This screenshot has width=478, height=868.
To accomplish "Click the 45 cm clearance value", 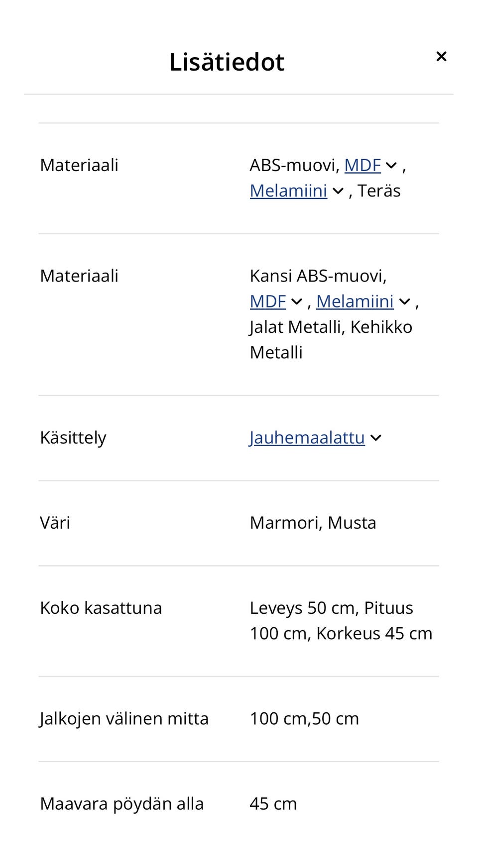I will coord(273,804).
